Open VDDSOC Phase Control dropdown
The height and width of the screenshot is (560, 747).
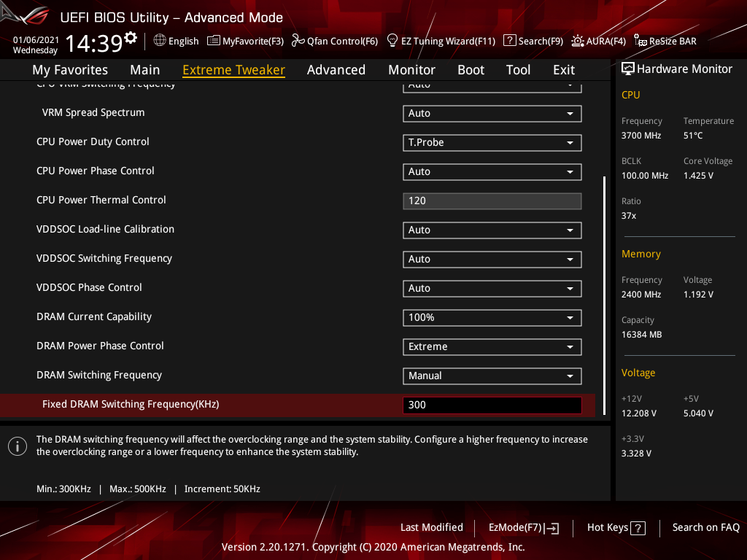click(492, 288)
